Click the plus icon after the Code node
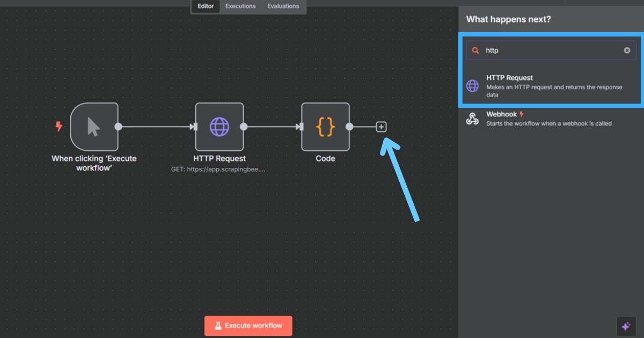 pyautogui.click(x=380, y=127)
